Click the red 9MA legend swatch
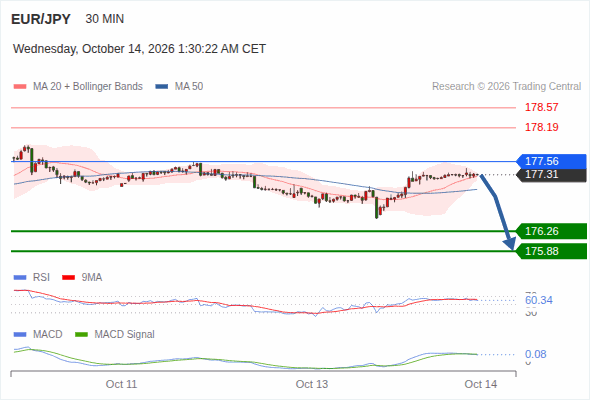Image resolution: width=590 pixels, height=400 pixels. pyautogui.click(x=68, y=278)
